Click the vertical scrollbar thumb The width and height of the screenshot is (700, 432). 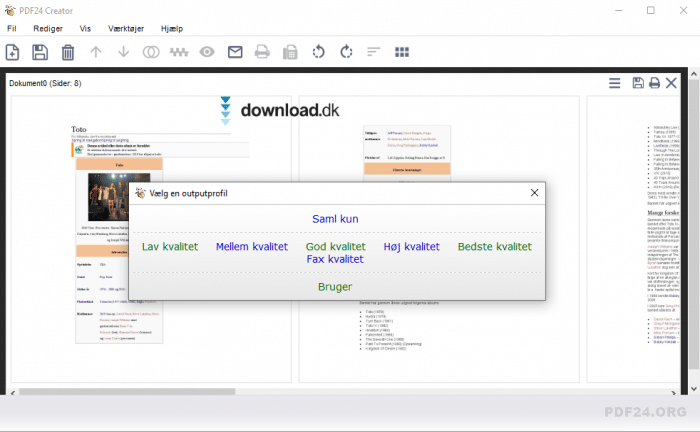click(x=694, y=224)
